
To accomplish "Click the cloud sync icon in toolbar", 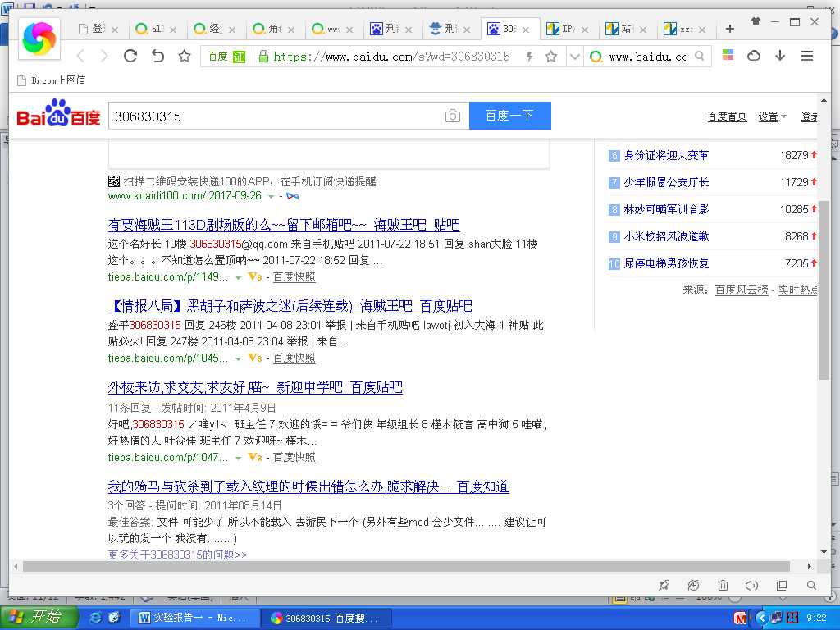I will pos(754,55).
